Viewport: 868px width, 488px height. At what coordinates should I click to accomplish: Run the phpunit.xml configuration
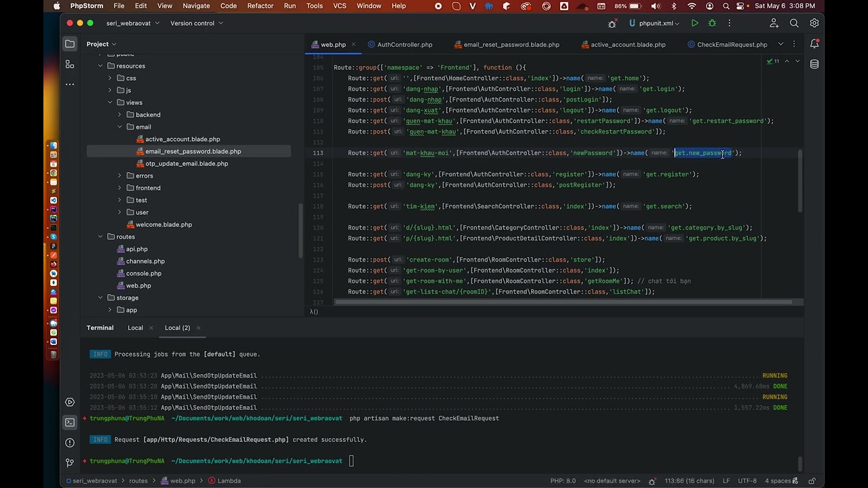pyautogui.click(x=694, y=23)
